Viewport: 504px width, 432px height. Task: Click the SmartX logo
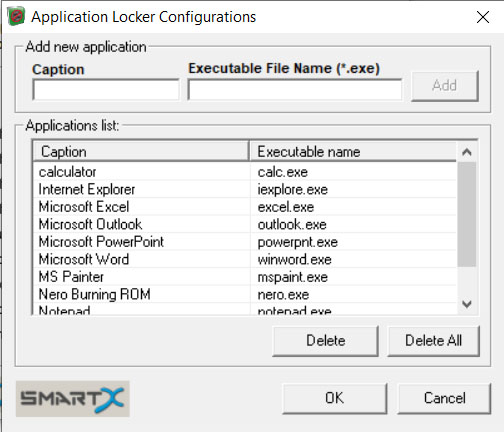click(x=73, y=399)
